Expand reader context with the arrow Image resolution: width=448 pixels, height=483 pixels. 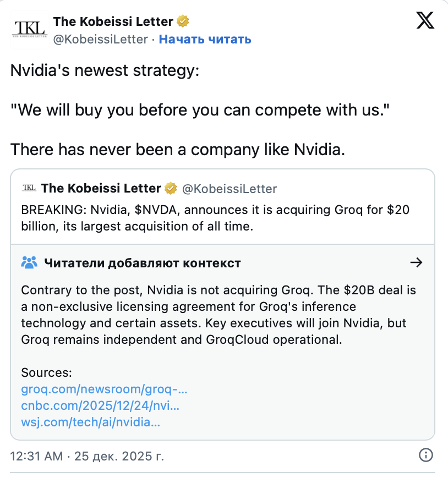click(x=417, y=262)
